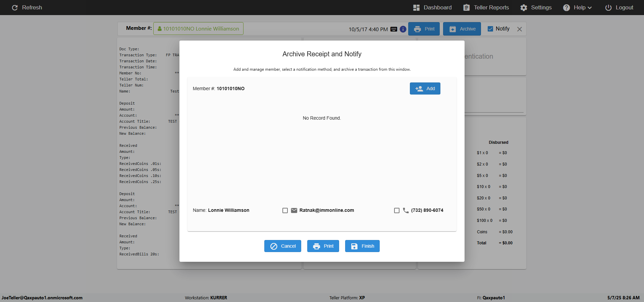This screenshot has width=644, height=302.
Task: Click the Disbursed '$50 x 0' row
Action: click(492, 209)
